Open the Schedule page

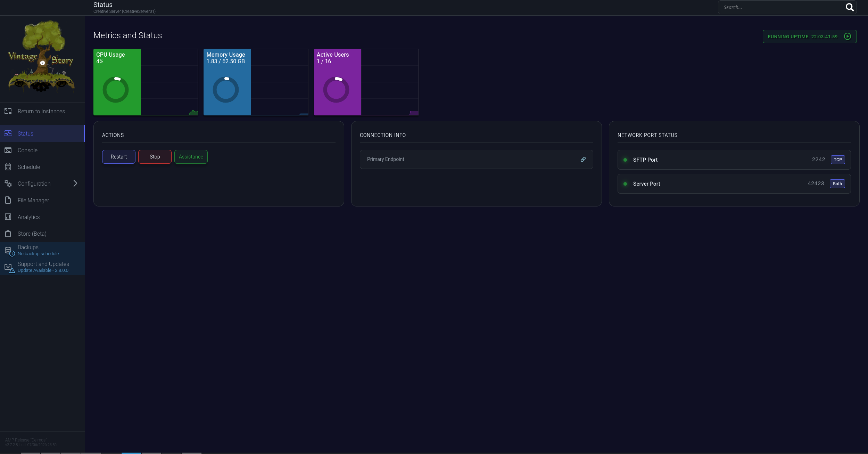42,167
